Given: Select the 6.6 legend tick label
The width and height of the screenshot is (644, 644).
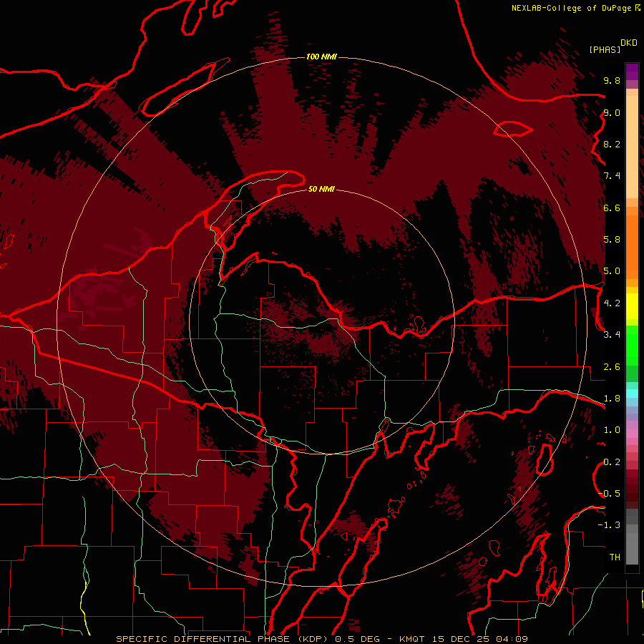Looking at the screenshot, I should pos(612,208).
